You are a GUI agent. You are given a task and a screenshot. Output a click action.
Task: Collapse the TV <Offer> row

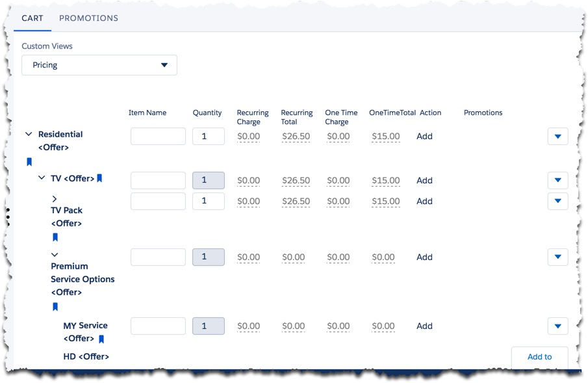(42, 178)
